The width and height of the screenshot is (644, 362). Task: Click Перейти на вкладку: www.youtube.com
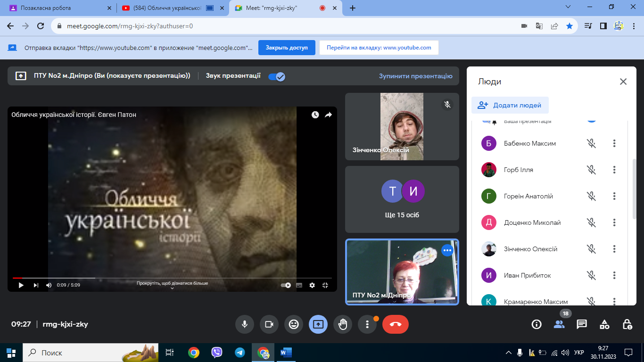coord(379,48)
